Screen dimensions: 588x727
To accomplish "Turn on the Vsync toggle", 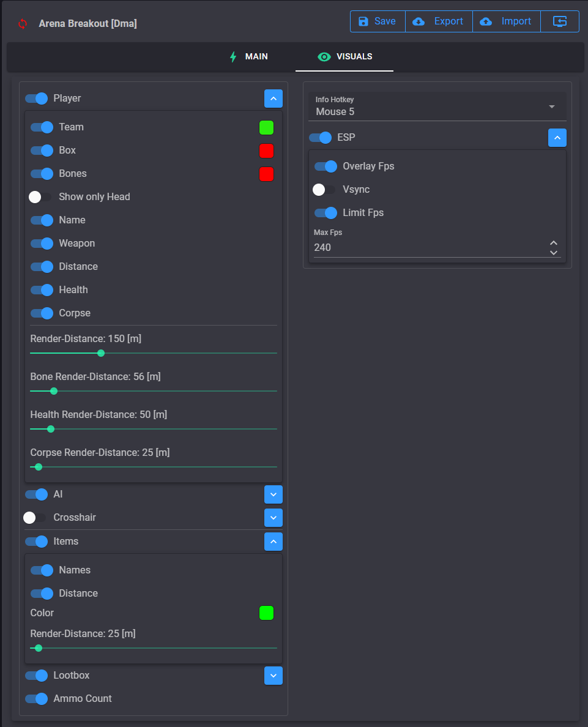I will point(324,190).
